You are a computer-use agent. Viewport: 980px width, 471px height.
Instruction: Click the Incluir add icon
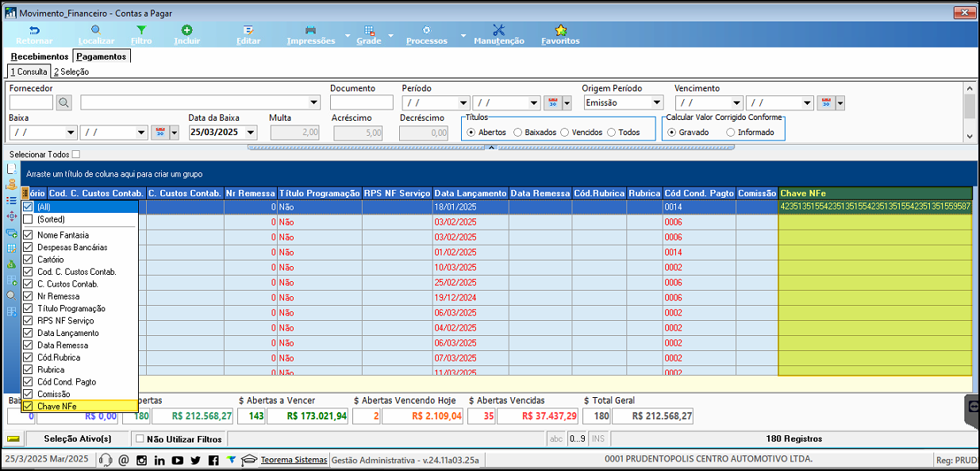(187, 30)
